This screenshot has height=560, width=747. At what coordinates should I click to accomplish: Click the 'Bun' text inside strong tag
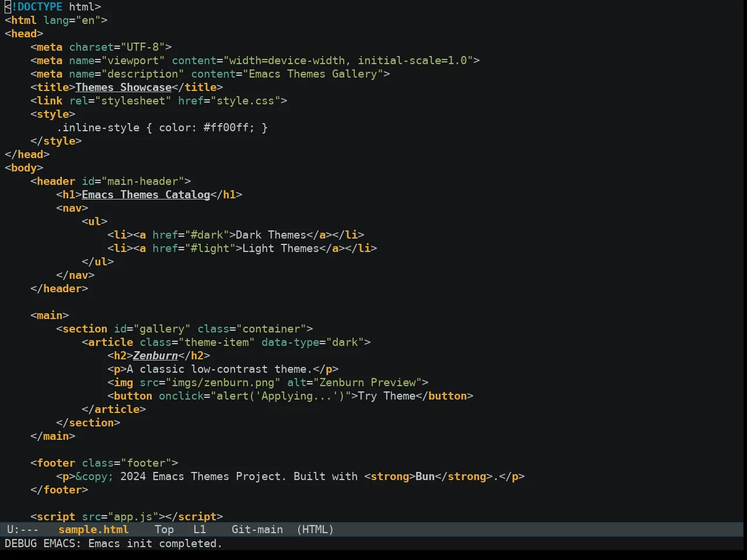pos(425,477)
